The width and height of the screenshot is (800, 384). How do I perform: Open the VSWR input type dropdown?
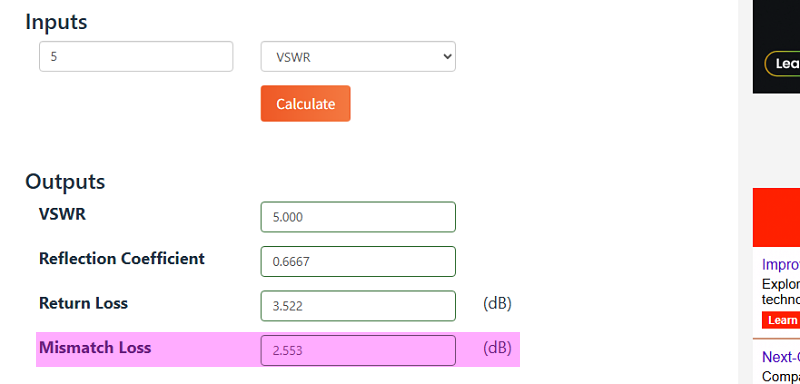[358, 57]
